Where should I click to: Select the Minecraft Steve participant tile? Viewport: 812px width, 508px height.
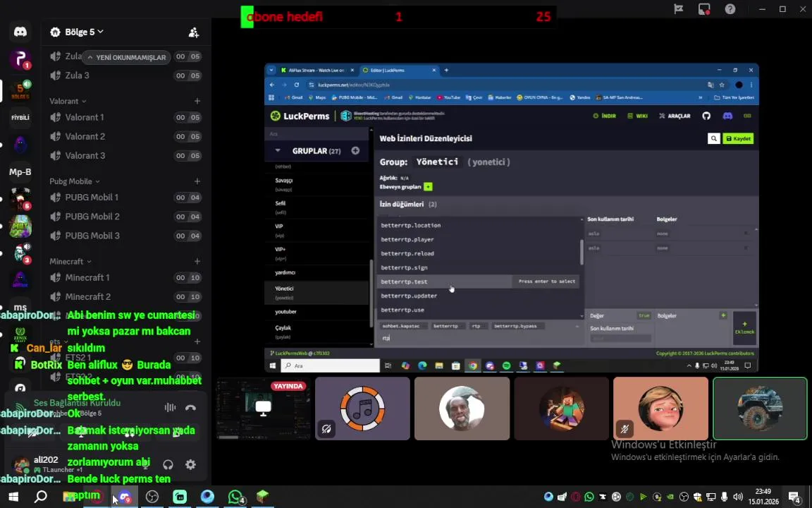(x=561, y=409)
